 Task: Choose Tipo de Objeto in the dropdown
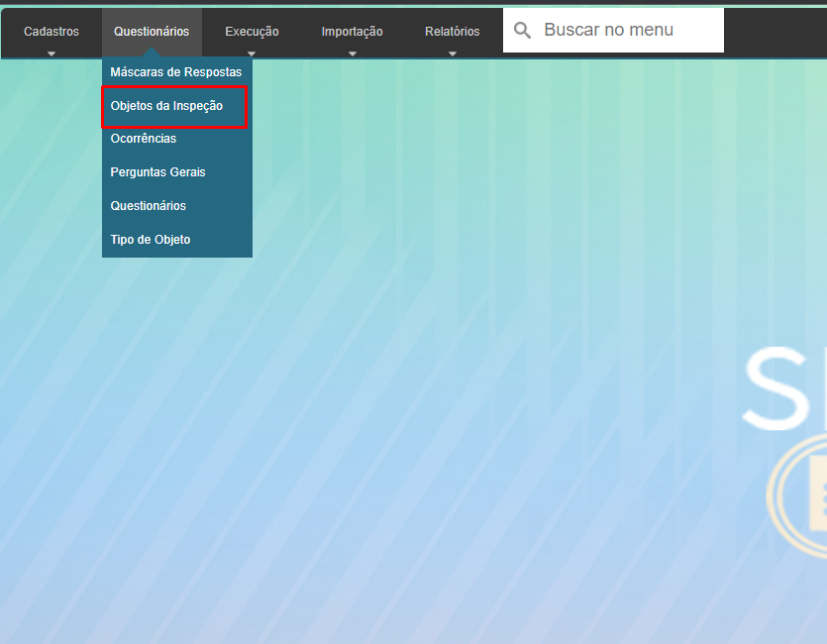click(x=151, y=240)
